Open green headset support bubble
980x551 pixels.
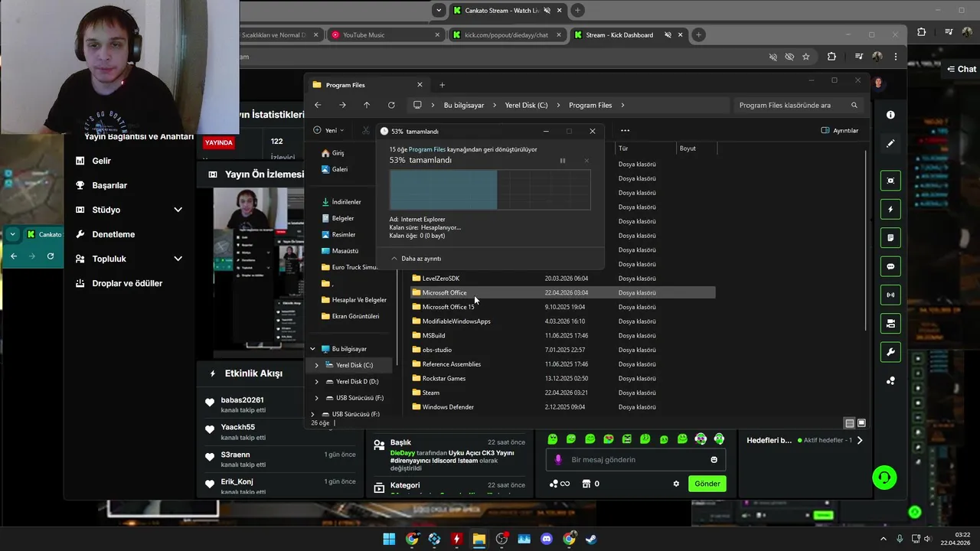pyautogui.click(x=884, y=478)
